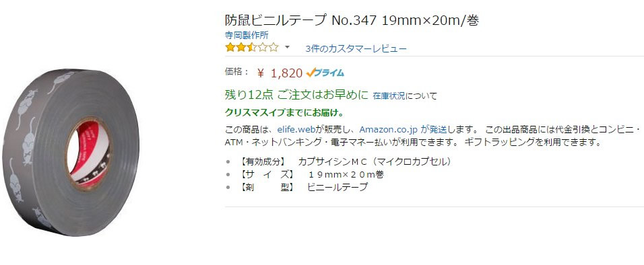Click product title 防鼠ビニルテープ No.347
644x265 pixels.
[x=352, y=20]
